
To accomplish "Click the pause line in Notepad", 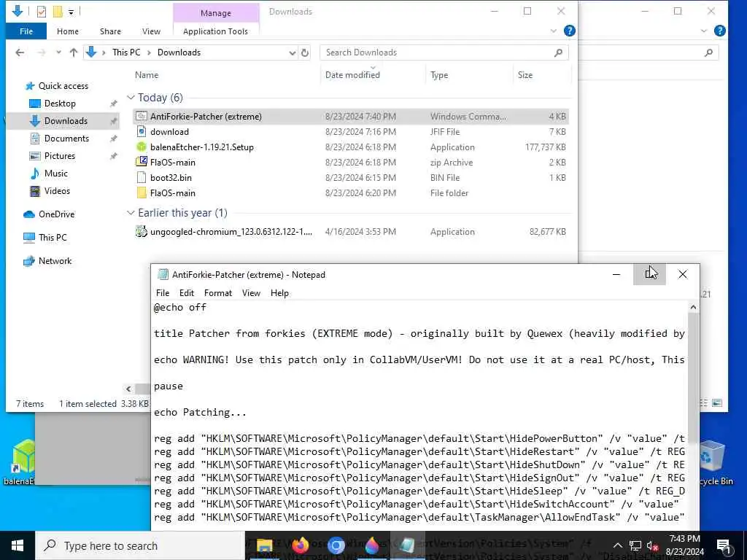I will [169, 386].
